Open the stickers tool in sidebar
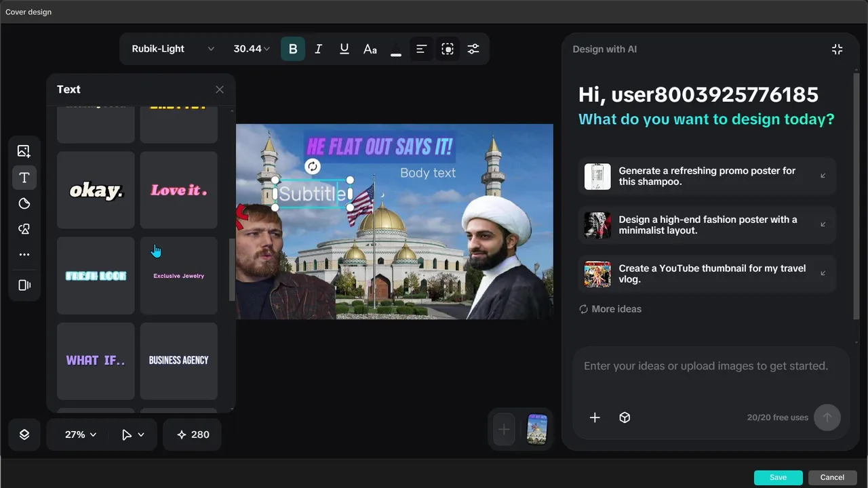Viewport: 868px width, 488px height. (x=24, y=203)
